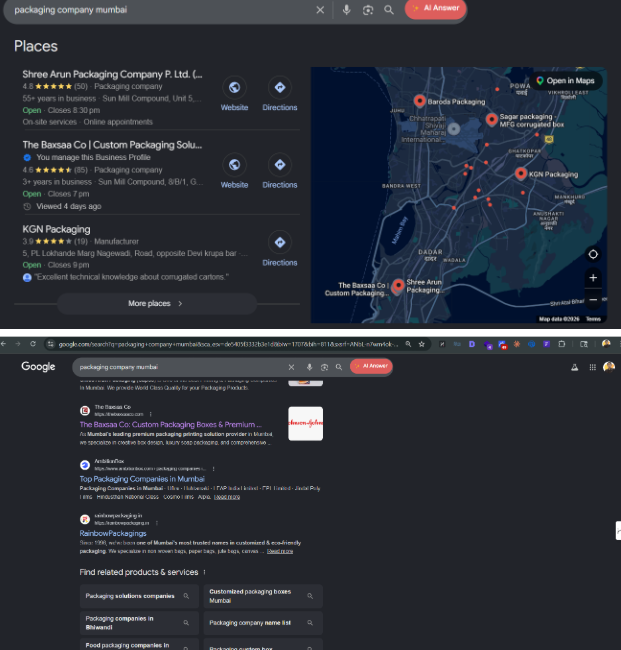Open page zoom icon in address bar
The height and width of the screenshot is (650, 621).
tap(408, 344)
